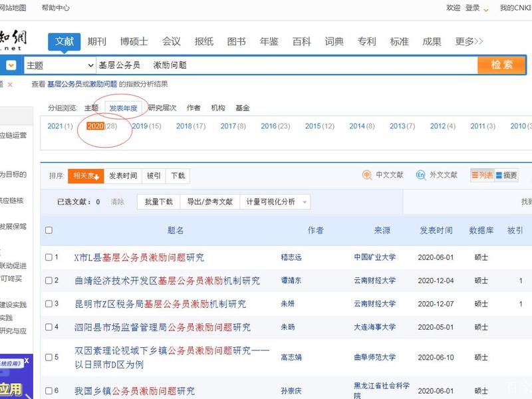Click author name 嵇志远
This screenshot has height=399, width=532.
291,257
